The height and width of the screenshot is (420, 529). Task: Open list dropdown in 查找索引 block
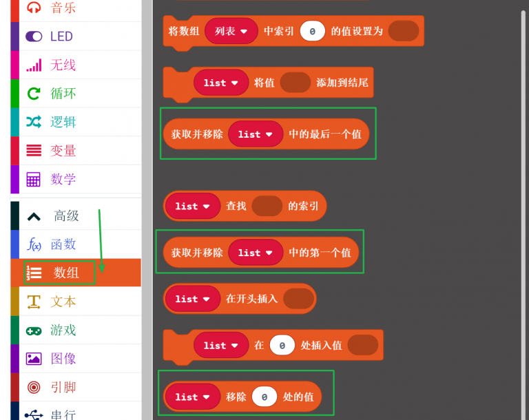[191, 206]
